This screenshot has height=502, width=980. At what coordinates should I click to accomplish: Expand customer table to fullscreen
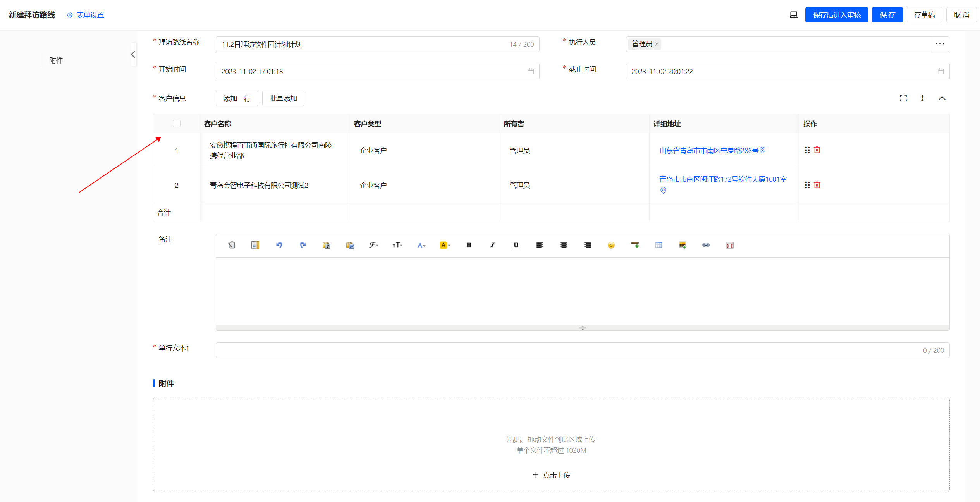903,98
